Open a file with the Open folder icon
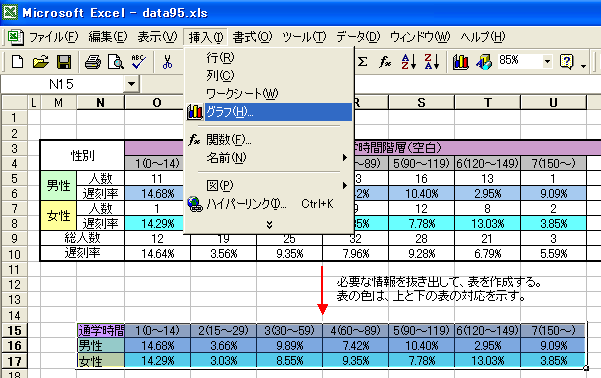 point(40,61)
